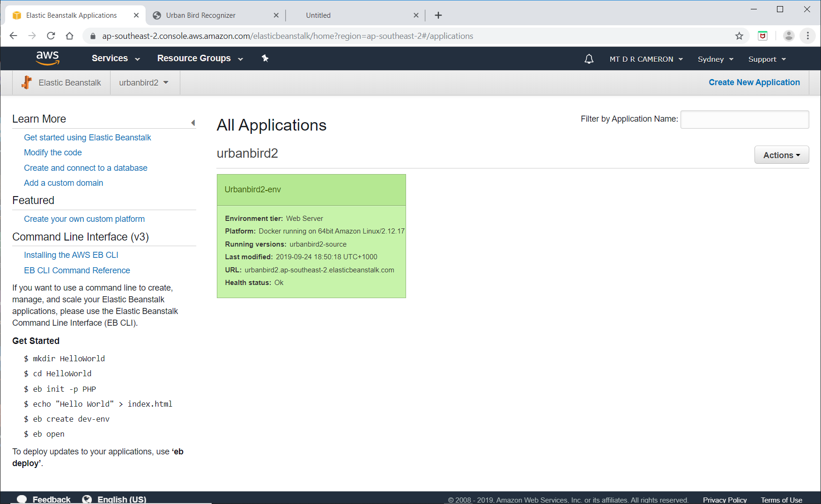
Task: Select the Elastic Beanstalk Applications tab
Action: point(75,15)
